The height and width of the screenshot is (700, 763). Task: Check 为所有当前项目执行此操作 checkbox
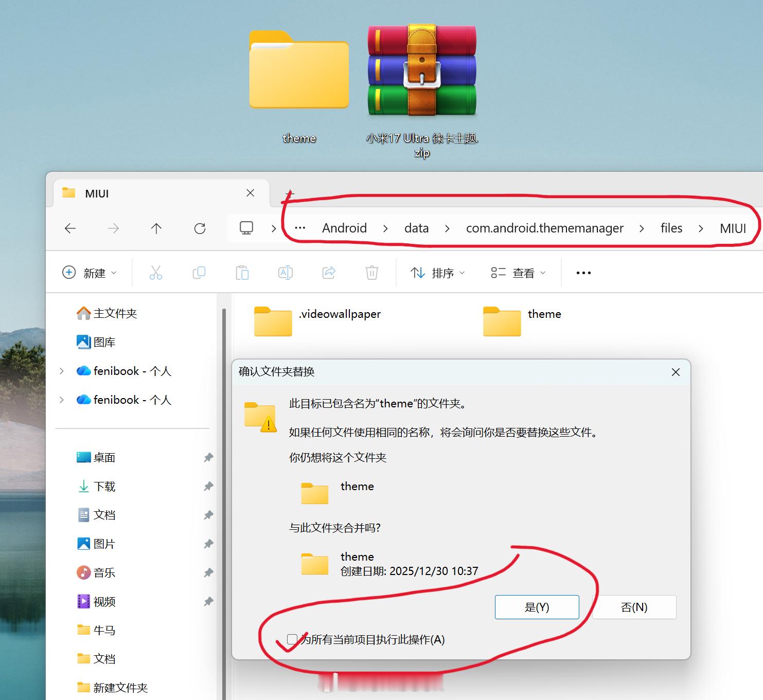[x=292, y=639]
